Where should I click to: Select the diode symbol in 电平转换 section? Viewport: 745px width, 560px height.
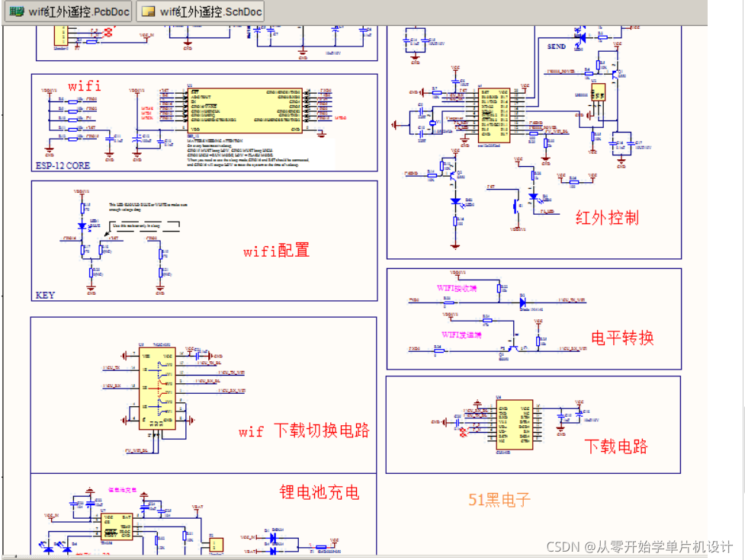[x=525, y=302]
